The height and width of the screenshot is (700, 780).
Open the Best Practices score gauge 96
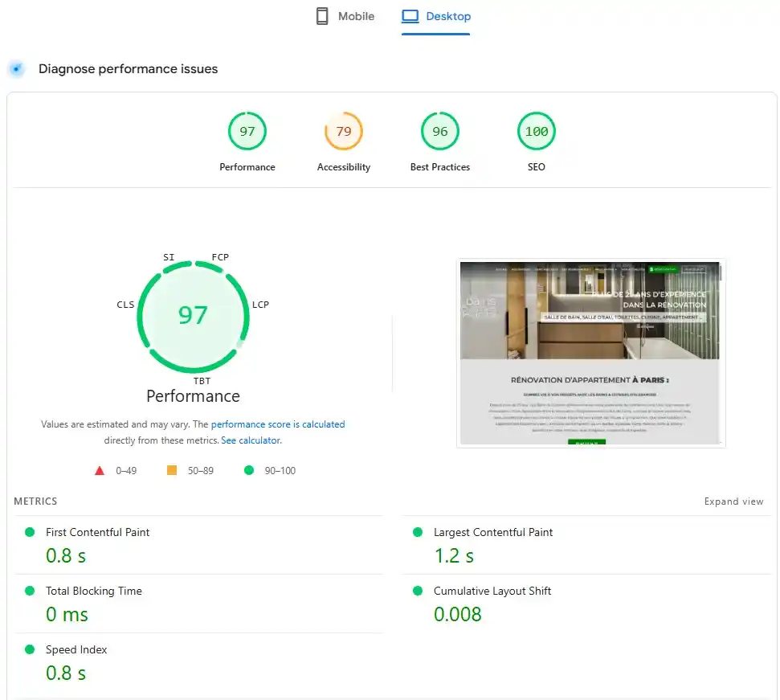[x=440, y=132]
